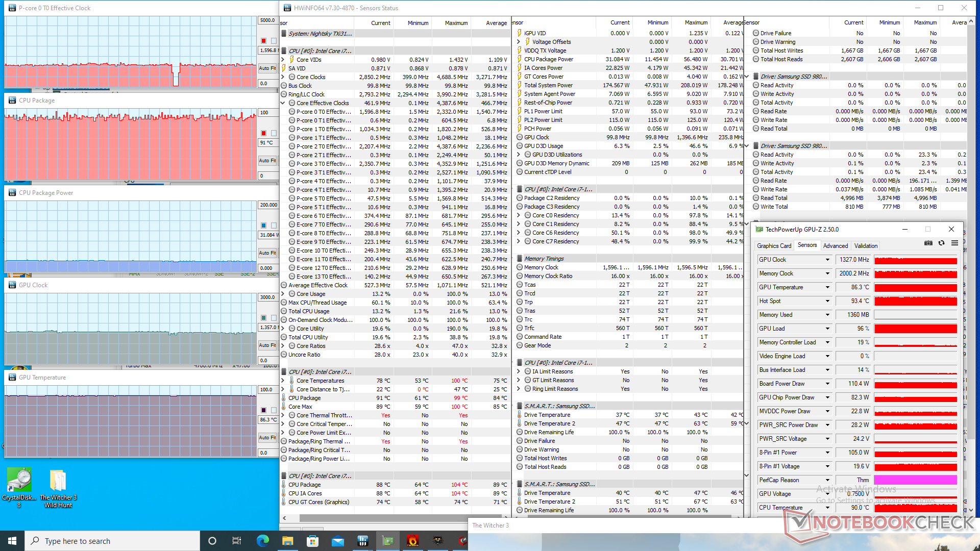Screen dimensions: 980x551
Task: Click Task View taskbar icon
Action: click(x=236, y=541)
